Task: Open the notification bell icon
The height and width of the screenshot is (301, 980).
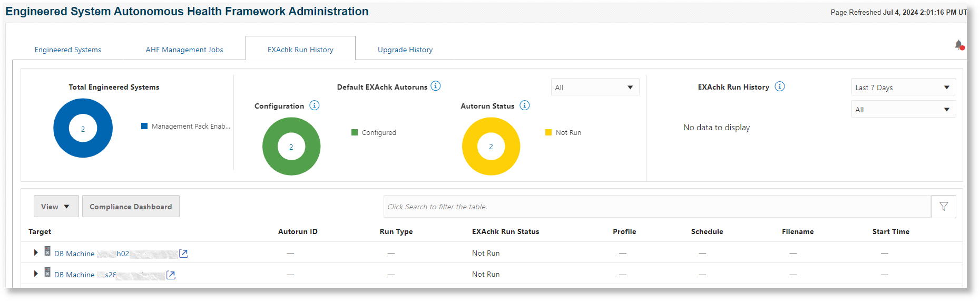Action: point(959,45)
